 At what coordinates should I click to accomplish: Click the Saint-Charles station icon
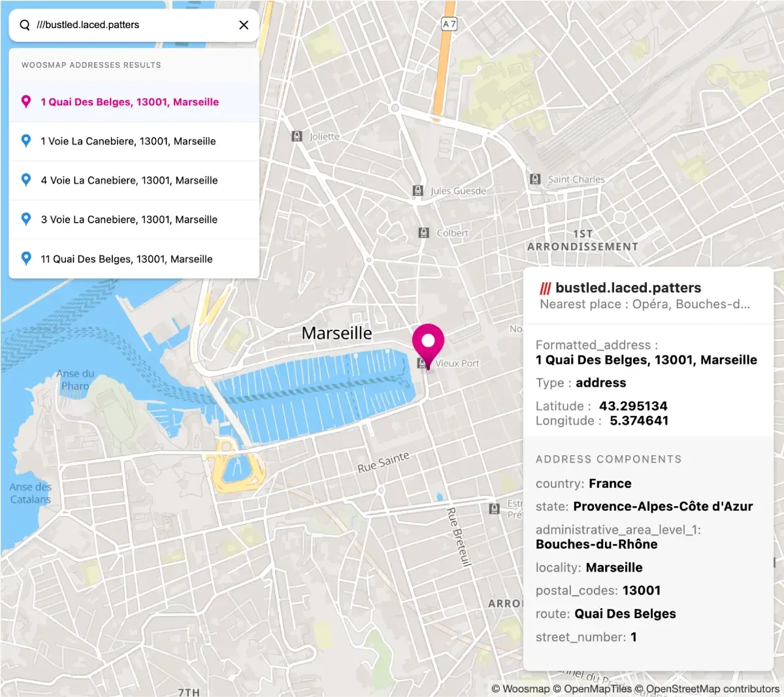tap(535, 179)
